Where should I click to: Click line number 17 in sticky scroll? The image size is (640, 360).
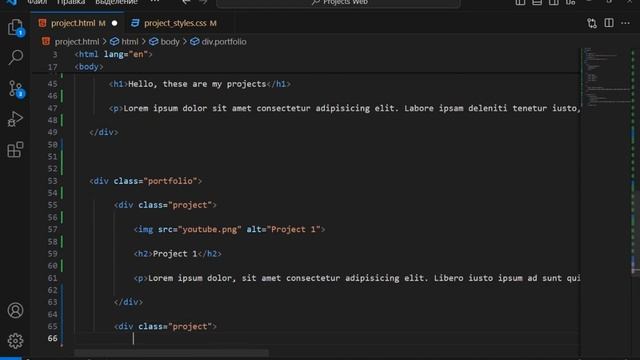click(52, 67)
